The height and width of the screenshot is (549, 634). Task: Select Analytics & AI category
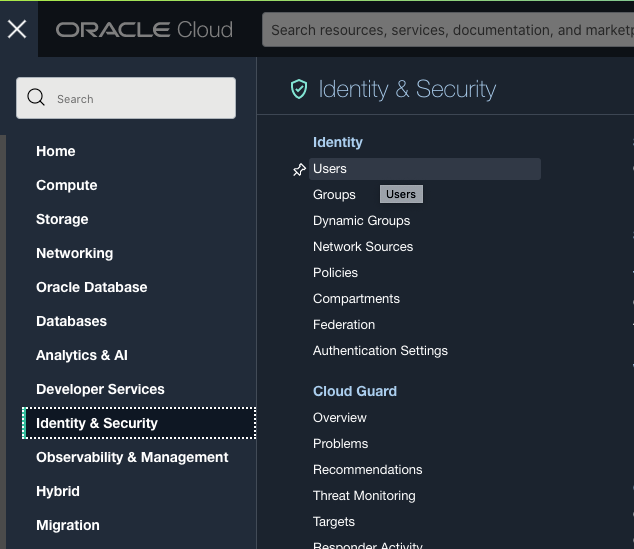pyautogui.click(x=82, y=355)
